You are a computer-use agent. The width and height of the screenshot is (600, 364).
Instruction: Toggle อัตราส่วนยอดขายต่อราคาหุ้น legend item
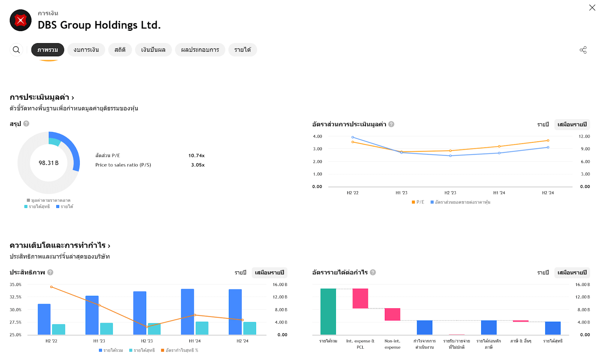point(460,202)
